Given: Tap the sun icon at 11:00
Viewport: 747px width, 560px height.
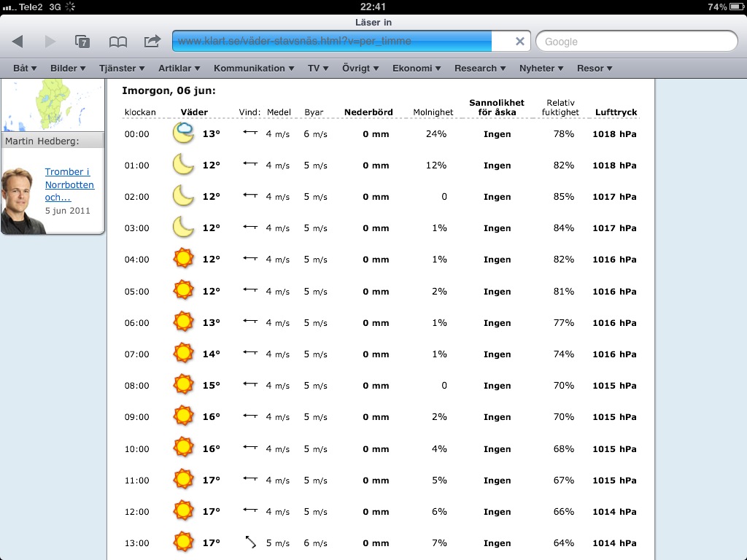Looking at the screenshot, I should coord(183,479).
